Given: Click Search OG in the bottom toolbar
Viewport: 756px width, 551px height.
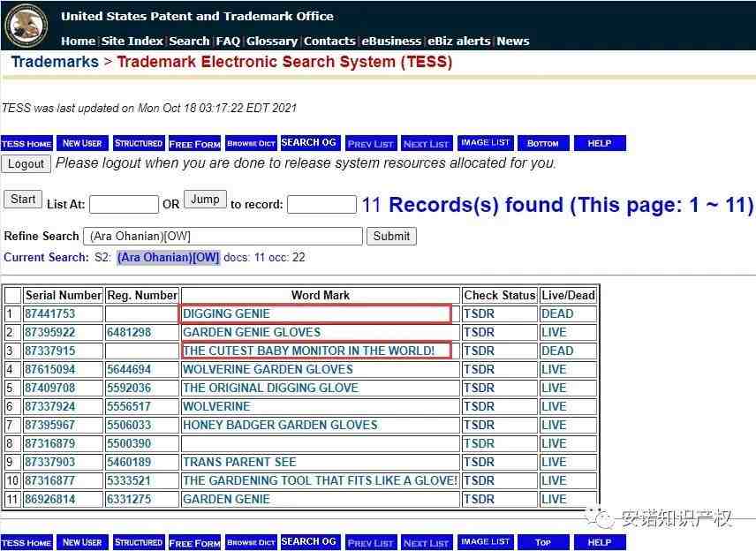Looking at the screenshot, I should click(309, 542).
